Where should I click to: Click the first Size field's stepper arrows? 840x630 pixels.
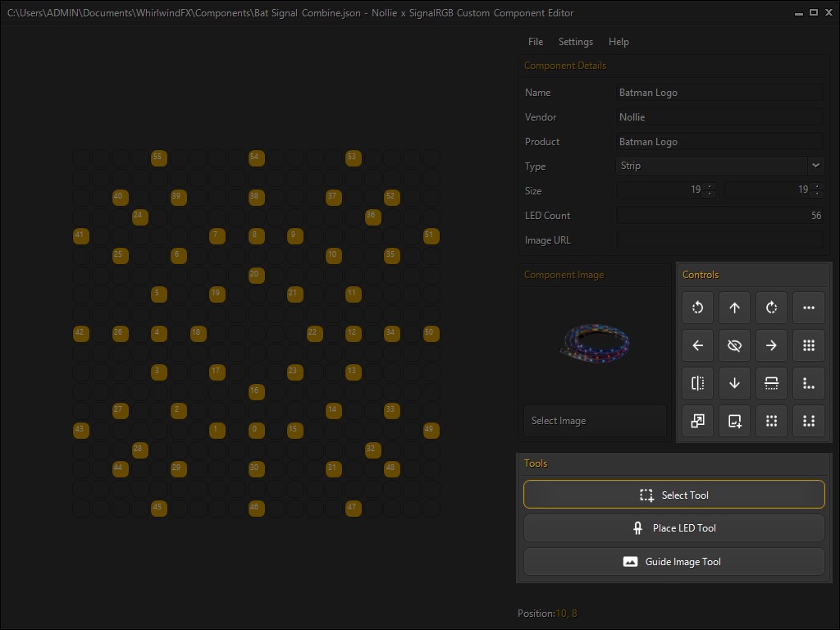pos(710,189)
